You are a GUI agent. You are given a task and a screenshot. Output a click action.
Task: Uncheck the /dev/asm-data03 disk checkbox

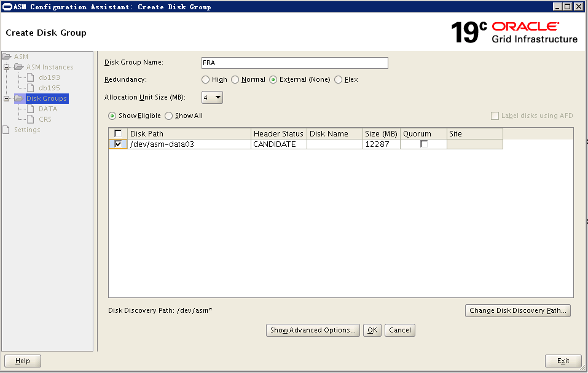click(118, 144)
